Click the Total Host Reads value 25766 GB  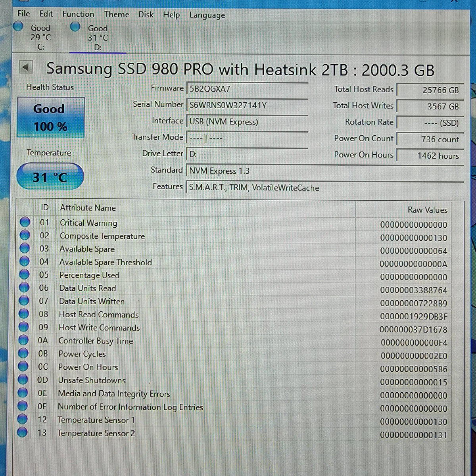click(430, 90)
